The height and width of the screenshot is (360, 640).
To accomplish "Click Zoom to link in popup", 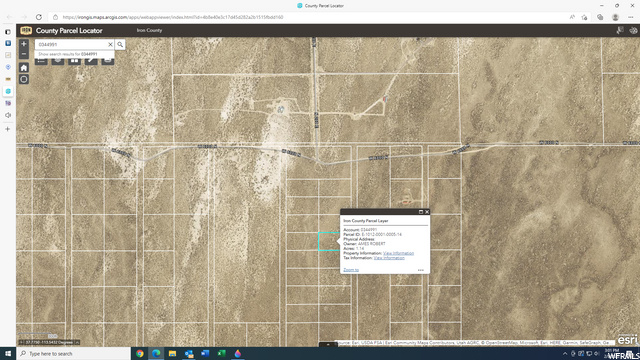I will [351, 270].
